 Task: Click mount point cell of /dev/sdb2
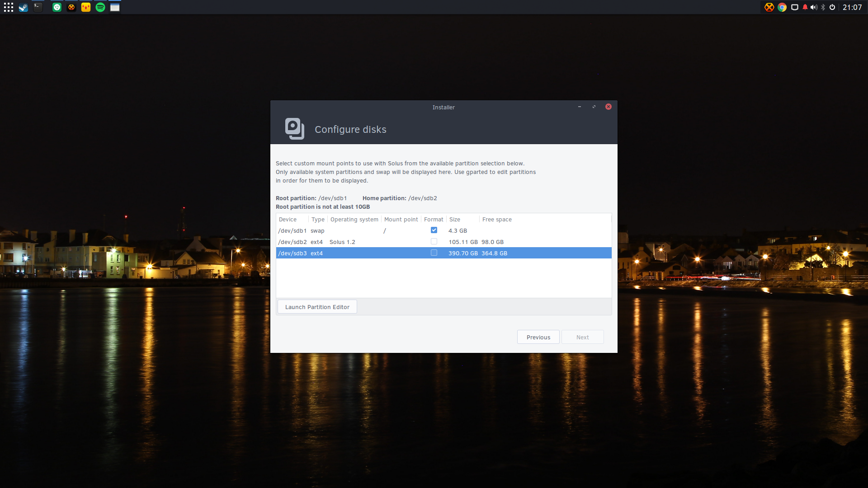pyautogui.click(x=401, y=242)
